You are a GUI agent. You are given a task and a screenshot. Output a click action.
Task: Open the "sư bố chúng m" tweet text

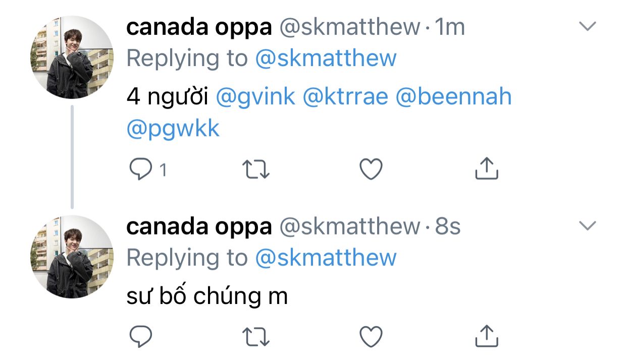[x=207, y=296]
